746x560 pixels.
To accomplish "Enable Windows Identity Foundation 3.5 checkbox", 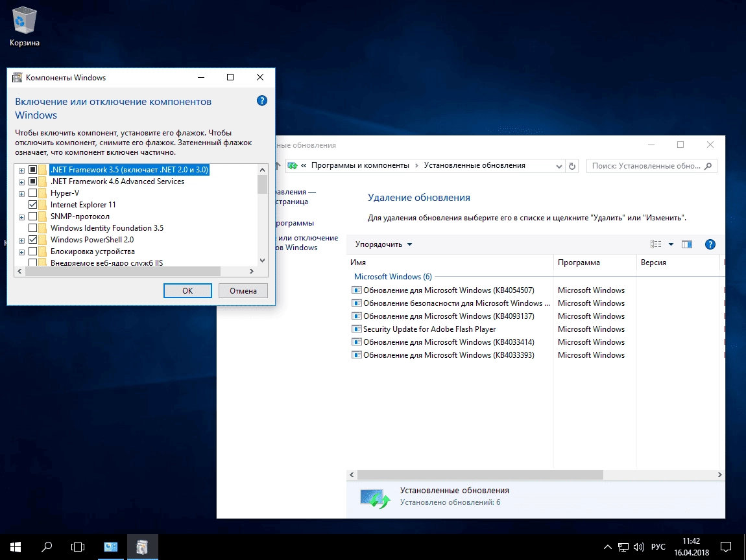I will coord(33,227).
